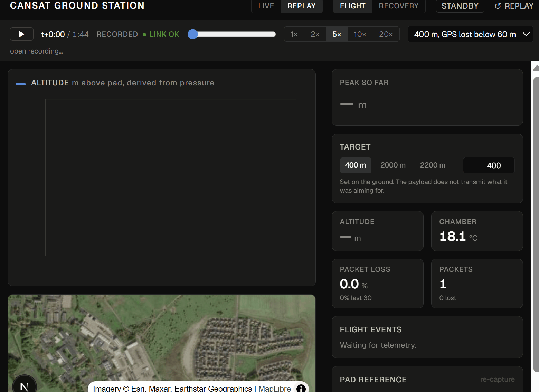The height and width of the screenshot is (392, 539).
Task: Set playback speed to 5×
Action: [x=337, y=34]
